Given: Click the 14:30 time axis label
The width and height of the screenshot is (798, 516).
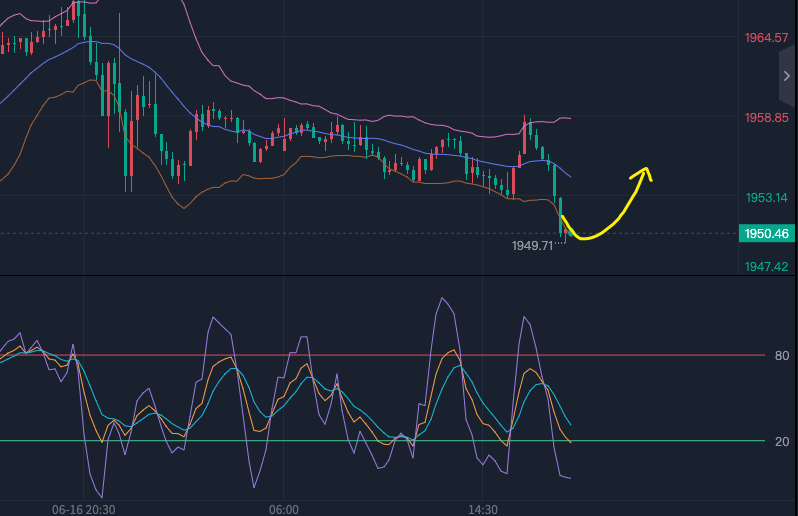Looking at the screenshot, I should point(482,509).
